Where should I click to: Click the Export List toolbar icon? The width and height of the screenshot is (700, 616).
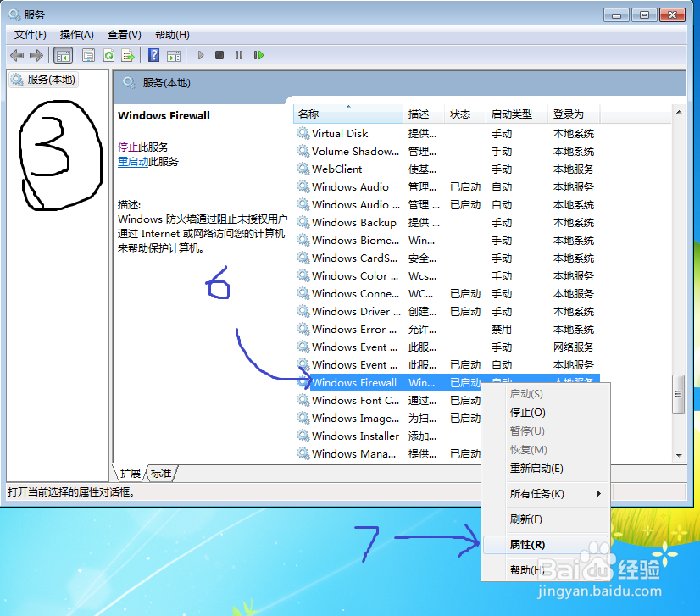pyautogui.click(x=128, y=55)
